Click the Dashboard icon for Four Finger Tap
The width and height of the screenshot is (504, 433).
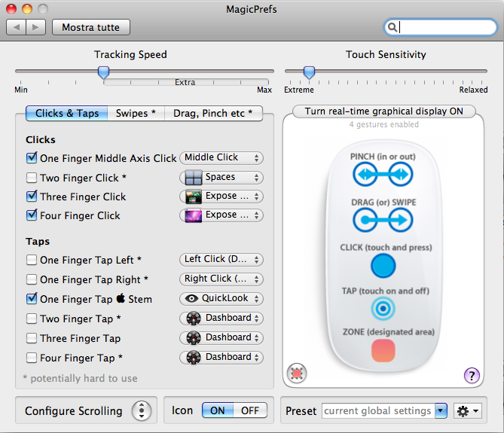tap(194, 358)
